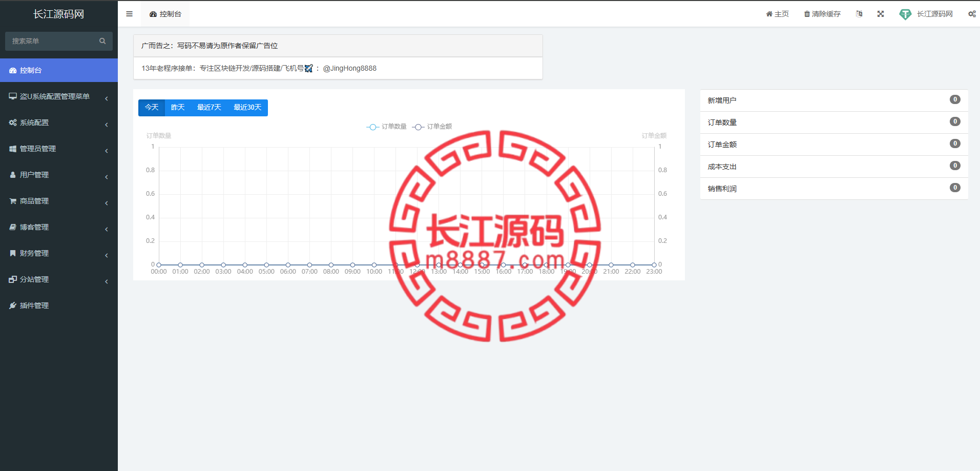
Task: Select the 最近30天 date range button
Action: pos(247,108)
